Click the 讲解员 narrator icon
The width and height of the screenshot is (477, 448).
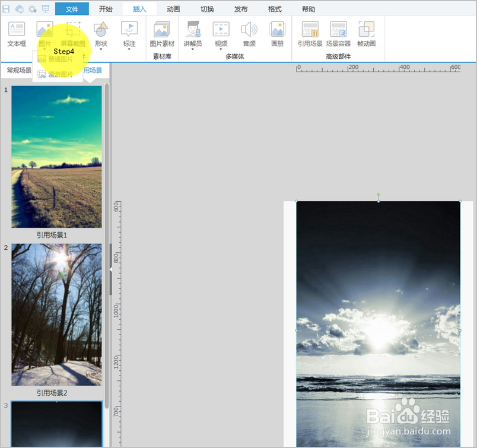click(x=193, y=29)
